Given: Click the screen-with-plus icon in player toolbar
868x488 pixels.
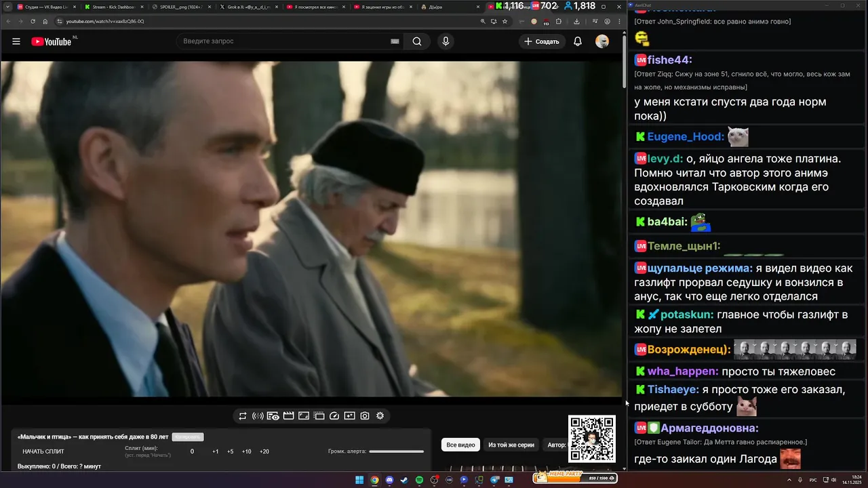Looking at the screenshot, I should tap(349, 416).
